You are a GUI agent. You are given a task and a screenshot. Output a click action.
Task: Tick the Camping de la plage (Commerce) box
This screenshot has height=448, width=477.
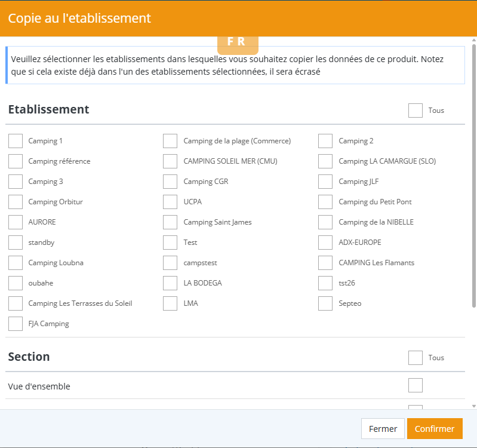pyautogui.click(x=170, y=141)
